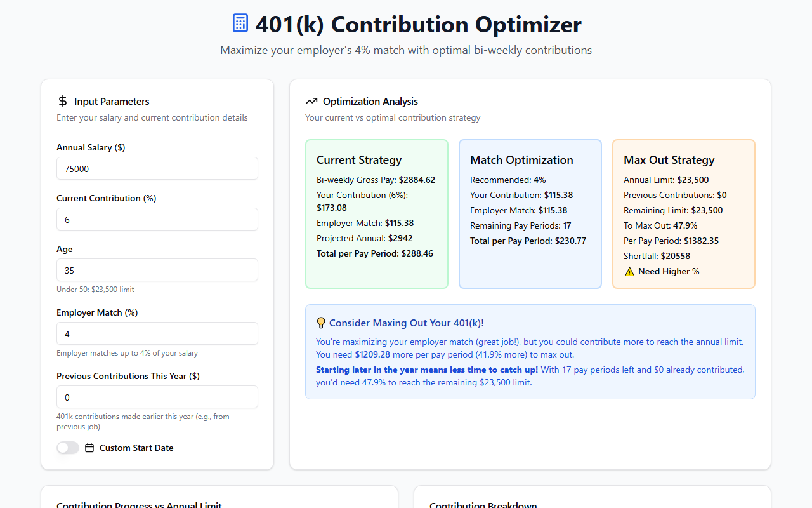This screenshot has width=812, height=508.
Task: Click the warning triangle icon by Need Higher %
Action: (x=629, y=271)
